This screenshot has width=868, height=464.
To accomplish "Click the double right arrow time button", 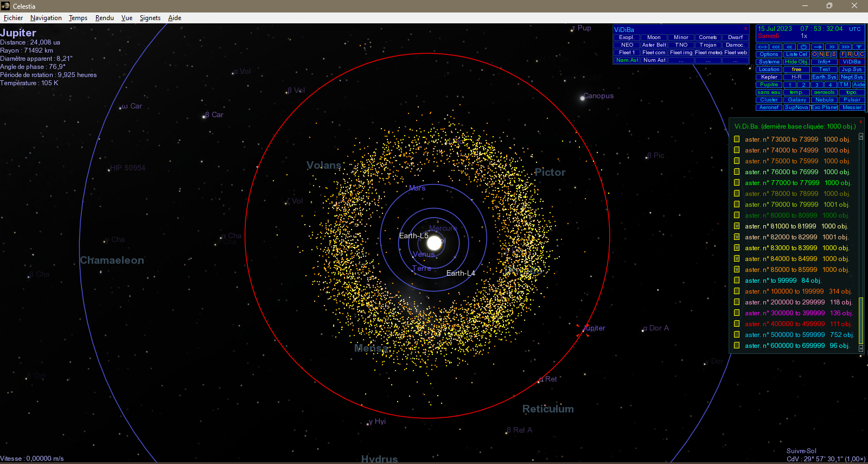I will point(832,47).
